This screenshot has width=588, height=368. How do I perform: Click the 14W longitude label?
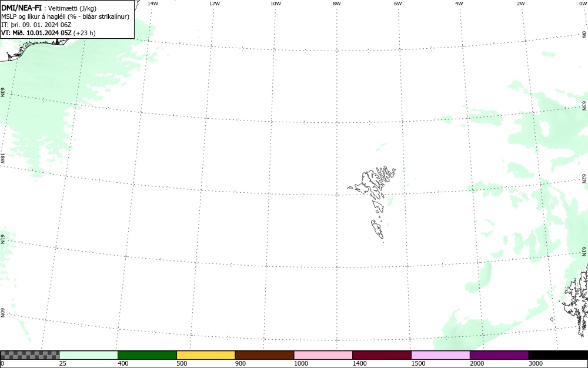point(153,4)
